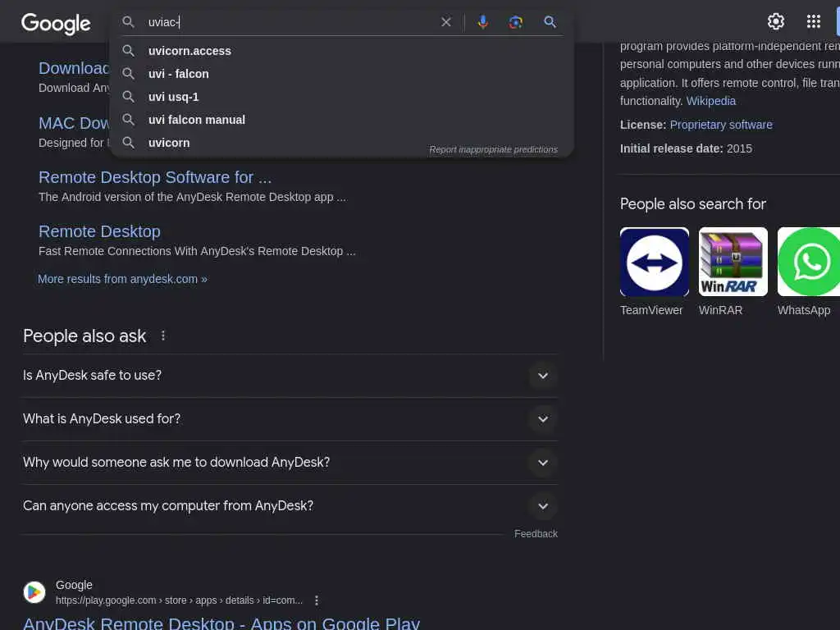
Task: Open 'AnyDesk Remote Desktop - Apps on Google Play'
Action: tap(221, 623)
